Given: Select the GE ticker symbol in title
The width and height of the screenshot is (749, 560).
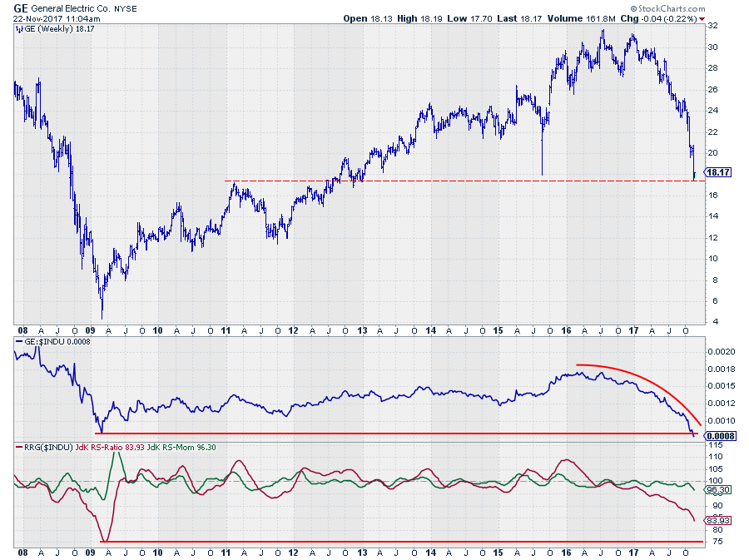Looking at the screenshot, I should (x=21, y=8).
